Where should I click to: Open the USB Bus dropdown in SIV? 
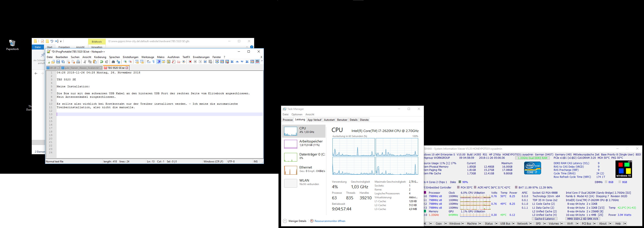[507, 223]
